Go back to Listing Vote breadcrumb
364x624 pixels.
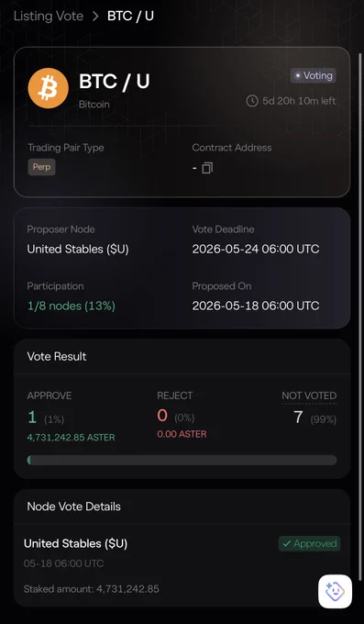click(x=49, y=17)
